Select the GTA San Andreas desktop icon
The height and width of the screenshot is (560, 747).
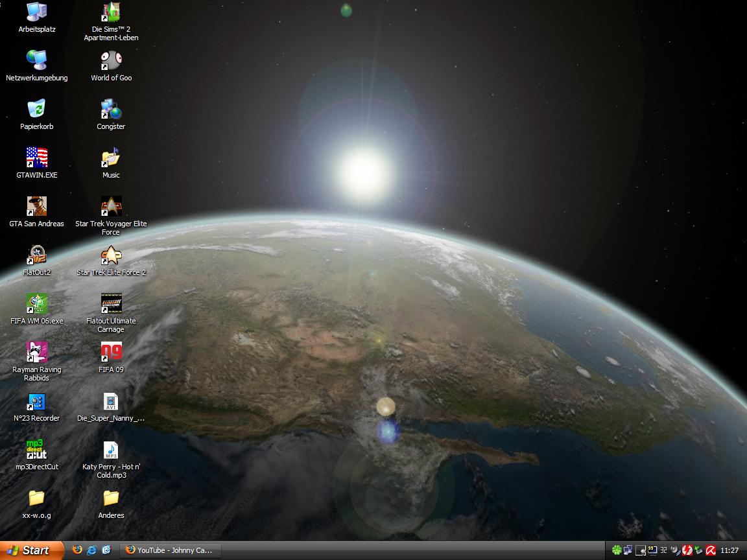tap(37, 207)
